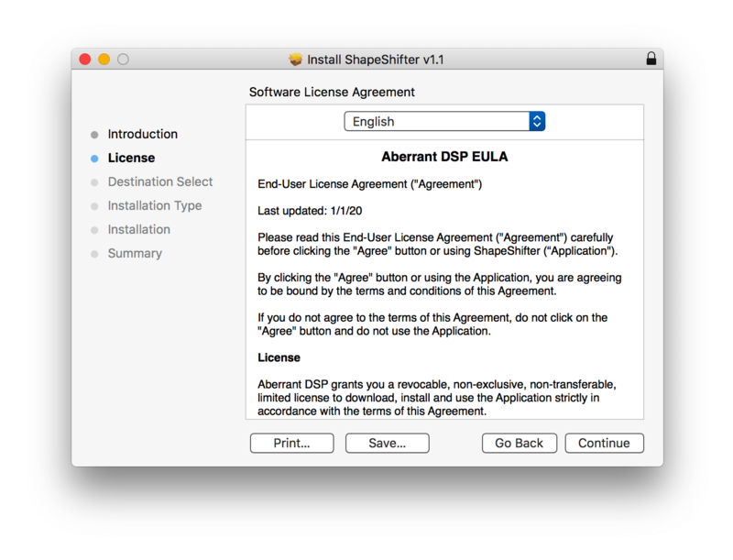Image resolution: width=733 pixels, height=560 pixels.
Task: Select the Destination Select step
Action: coord(160,181)
